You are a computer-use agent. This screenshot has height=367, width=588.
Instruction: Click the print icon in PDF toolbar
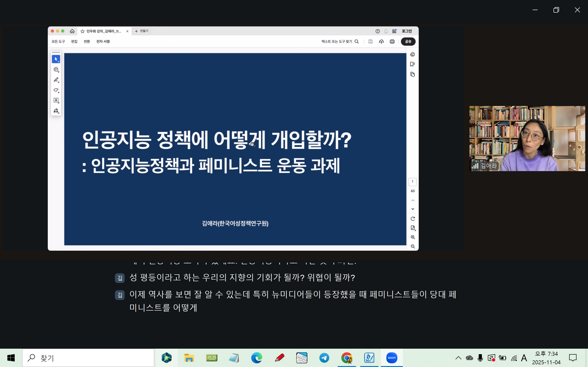click(x=392, y=42)
